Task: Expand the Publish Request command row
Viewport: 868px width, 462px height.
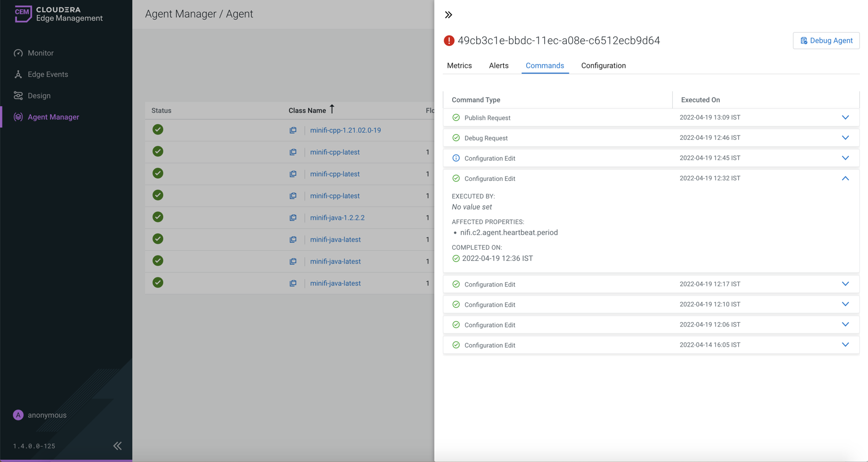Action: point(845,117)
